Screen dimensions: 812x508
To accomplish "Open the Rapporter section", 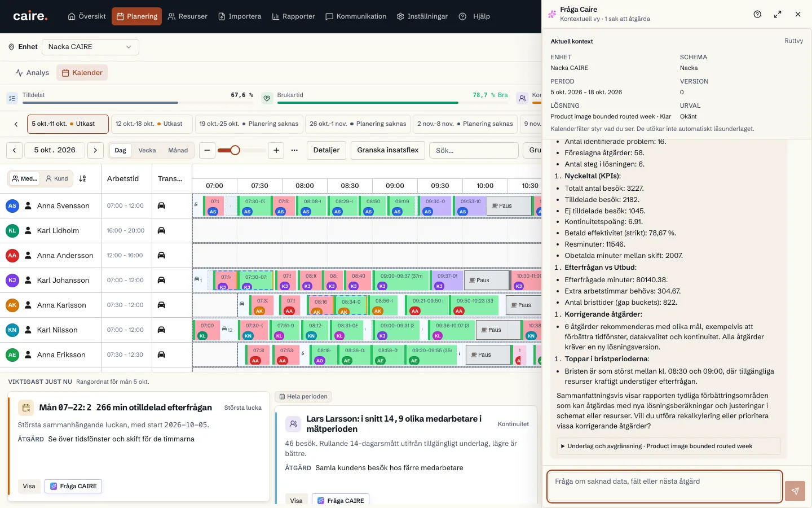I will pyautogui.click(x=293, y=16).
